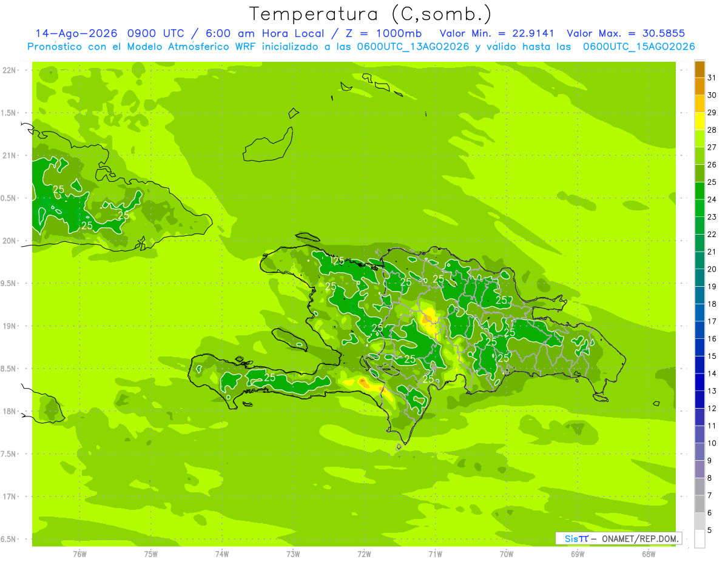Click the legend color band between 19 and 20
The height and width of the screenshot is (562, 728).
pos(699,278)
